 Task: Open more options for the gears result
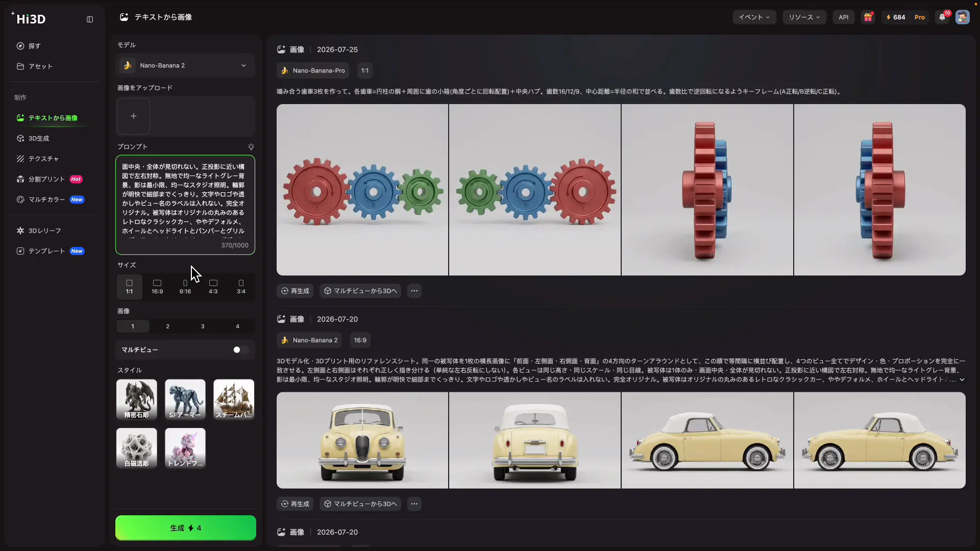click(x=414, y=291)
